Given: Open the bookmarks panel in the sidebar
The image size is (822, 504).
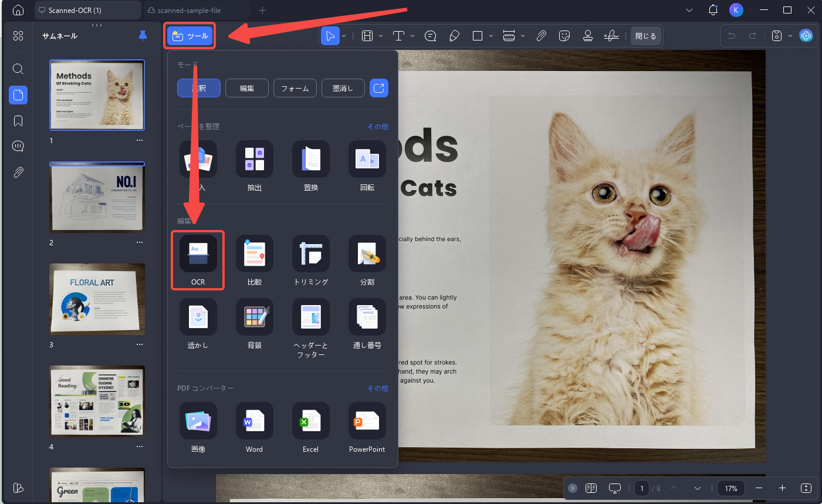Looking at the screenshot, I should tap(18, 121).
